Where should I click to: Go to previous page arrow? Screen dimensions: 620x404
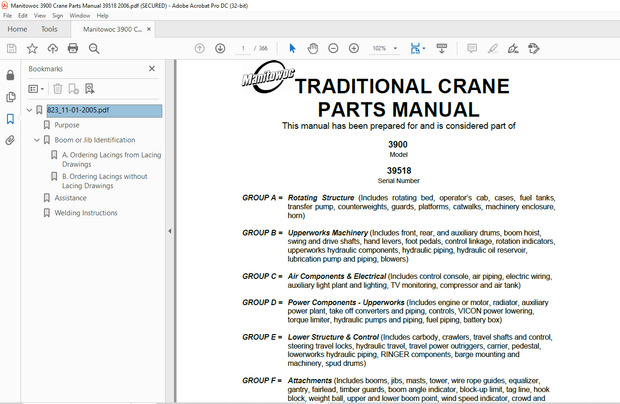point(200,49)
